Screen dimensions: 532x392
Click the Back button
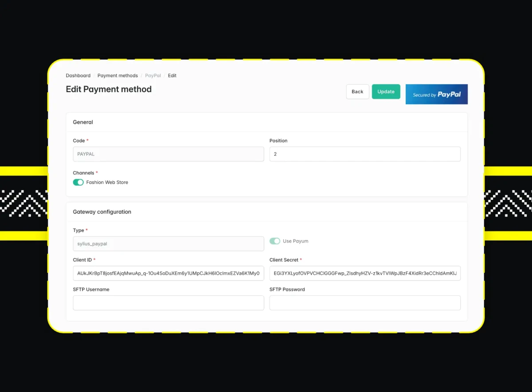coord(357,92)
